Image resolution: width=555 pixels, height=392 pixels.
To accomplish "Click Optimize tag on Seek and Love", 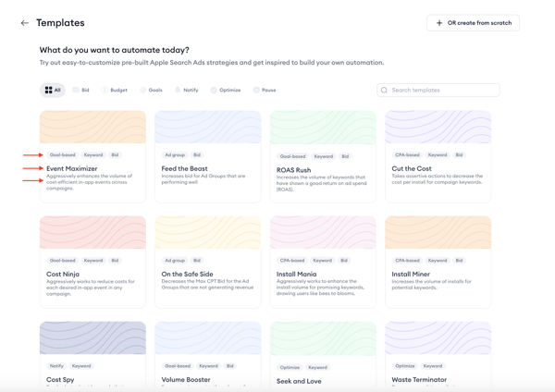I will pos(290,367).
